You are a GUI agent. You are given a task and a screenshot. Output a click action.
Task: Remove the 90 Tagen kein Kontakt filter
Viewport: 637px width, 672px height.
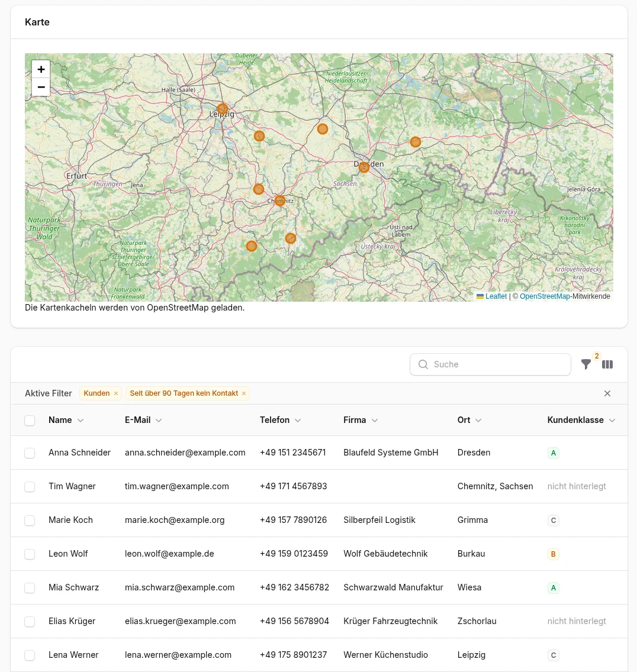(244, 393)
